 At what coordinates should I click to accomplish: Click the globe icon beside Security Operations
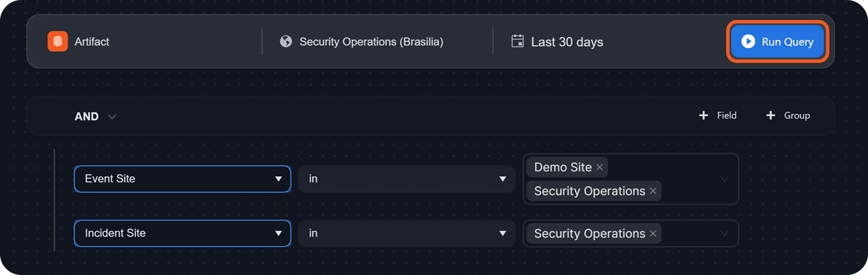click(x=286, y=41)
